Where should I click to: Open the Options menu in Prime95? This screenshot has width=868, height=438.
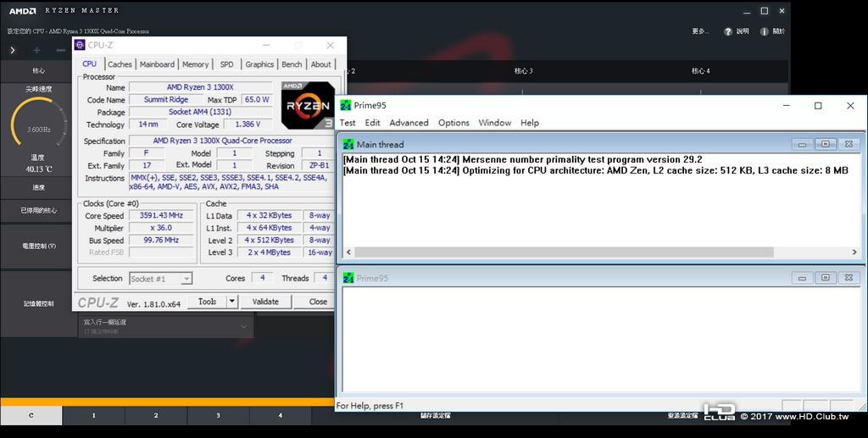tap(453, 123)
